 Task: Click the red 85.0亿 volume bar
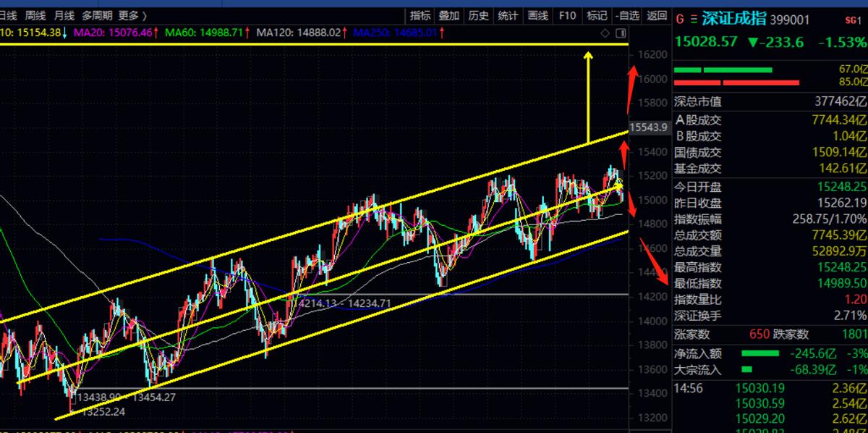click(x=736, y=83)
